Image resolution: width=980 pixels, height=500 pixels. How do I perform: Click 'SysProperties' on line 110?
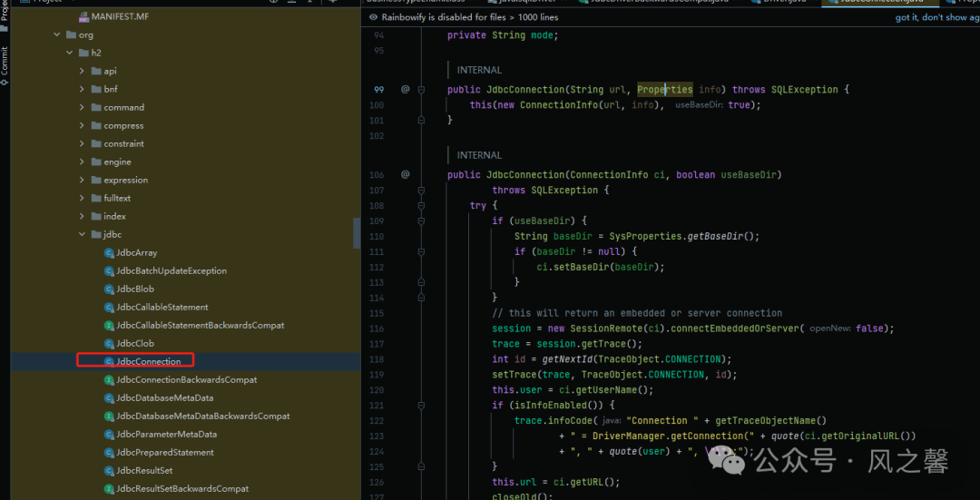tap(648, 236)
